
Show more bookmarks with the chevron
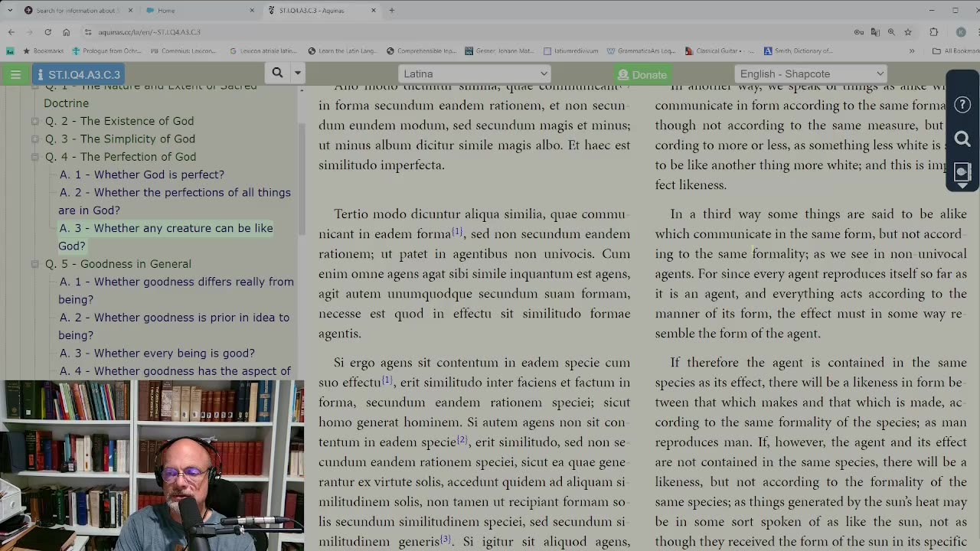912,51
